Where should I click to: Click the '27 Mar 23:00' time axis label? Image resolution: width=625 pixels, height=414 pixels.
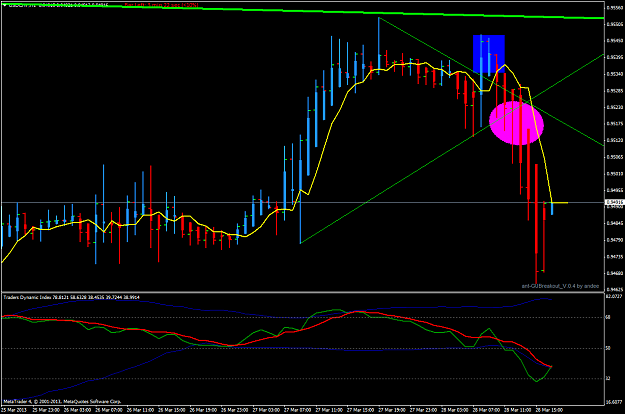pos(423,410)
